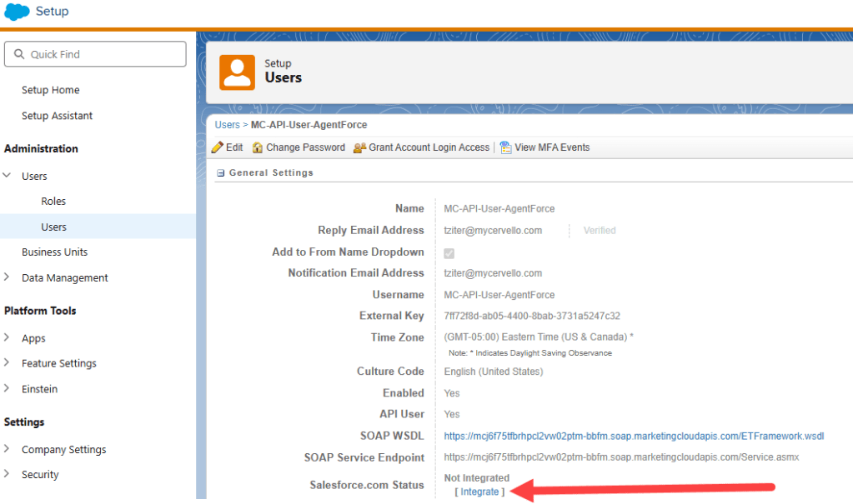Click the orange Users setup icon
Viewport: 853px width, 504px height.
237,72
